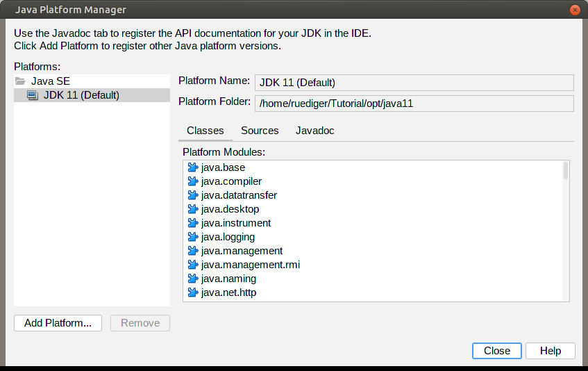The image size is (588, 371).
Task: Click the Java SE folder icon
Action: click(20, 81)
